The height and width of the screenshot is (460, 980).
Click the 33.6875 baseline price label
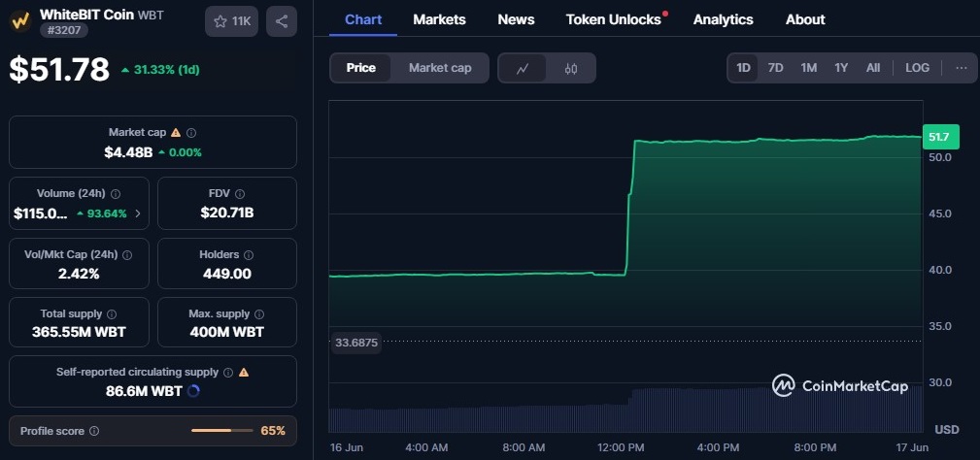[x=355, y=342]
